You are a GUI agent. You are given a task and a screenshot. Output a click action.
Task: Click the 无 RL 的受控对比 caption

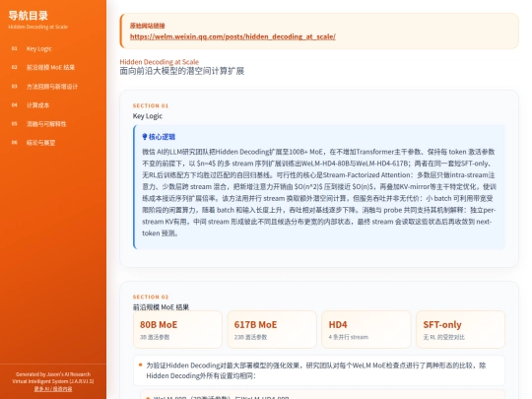pyautogui.click(x=443, y=337)
